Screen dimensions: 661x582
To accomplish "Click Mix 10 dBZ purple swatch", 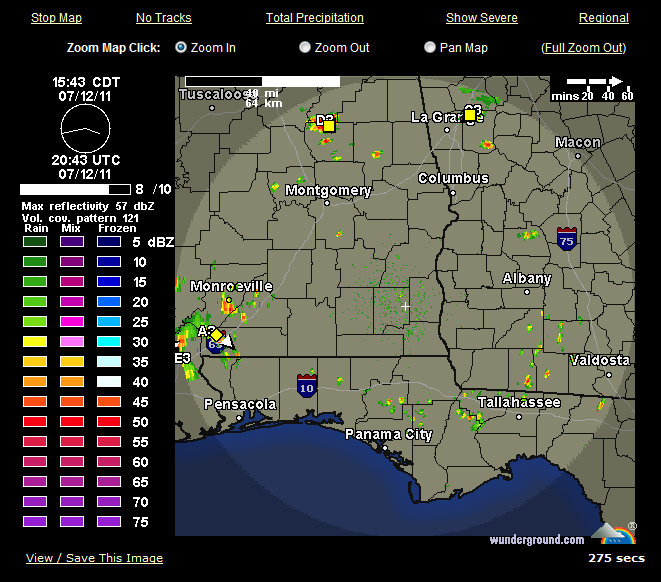I will click(x=72, y=261).
